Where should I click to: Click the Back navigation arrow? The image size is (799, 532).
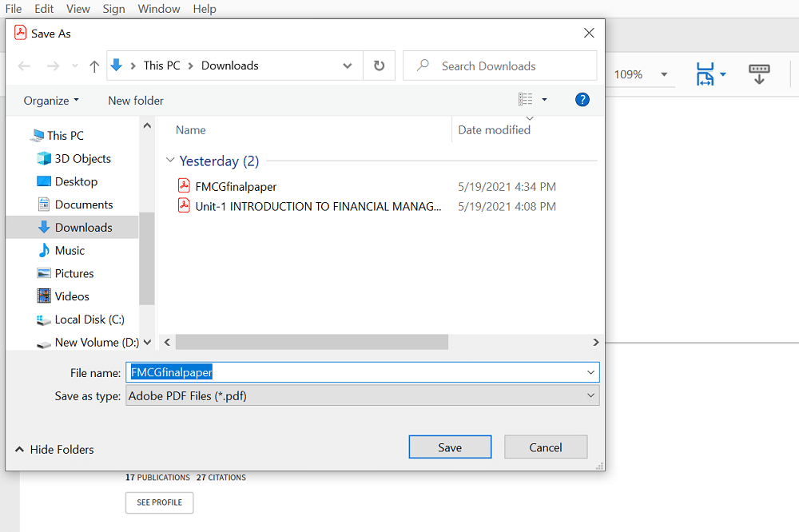tap(24, 66)
